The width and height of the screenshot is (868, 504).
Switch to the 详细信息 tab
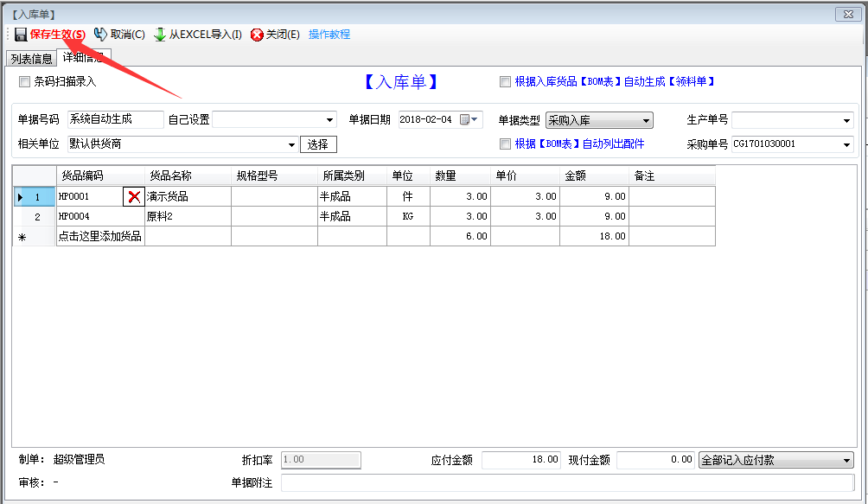click(x=83, y=57)
